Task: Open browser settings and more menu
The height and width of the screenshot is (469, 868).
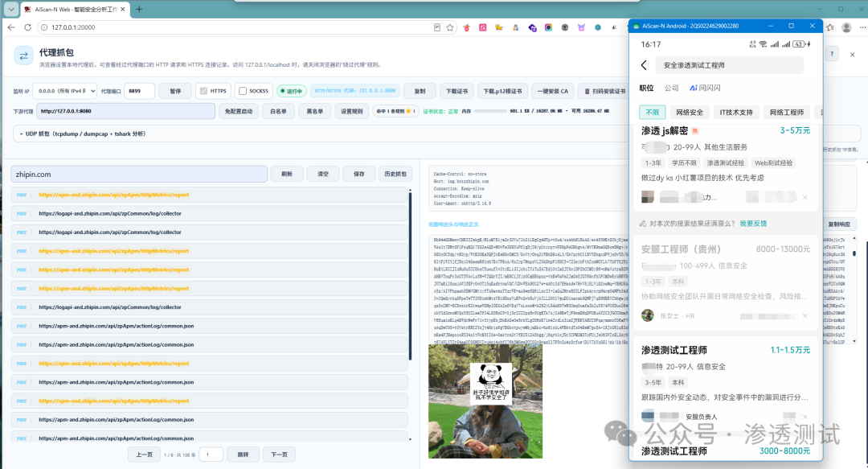Action: (x=862, y=27)
